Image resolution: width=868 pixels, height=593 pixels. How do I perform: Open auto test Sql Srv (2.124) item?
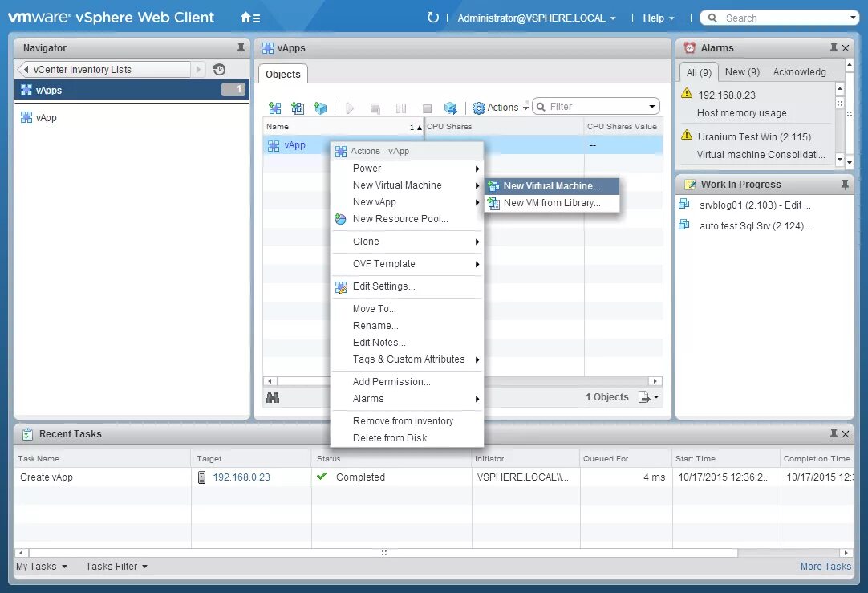(756, 226)
